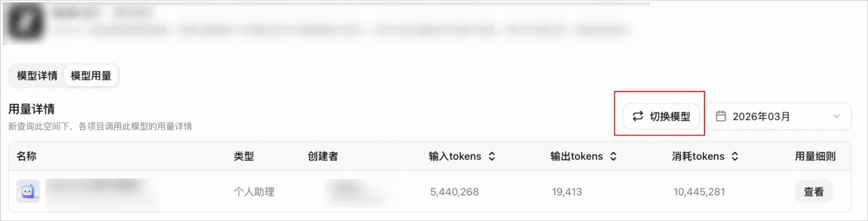Click the blurred project name in the row

point(103,192)
